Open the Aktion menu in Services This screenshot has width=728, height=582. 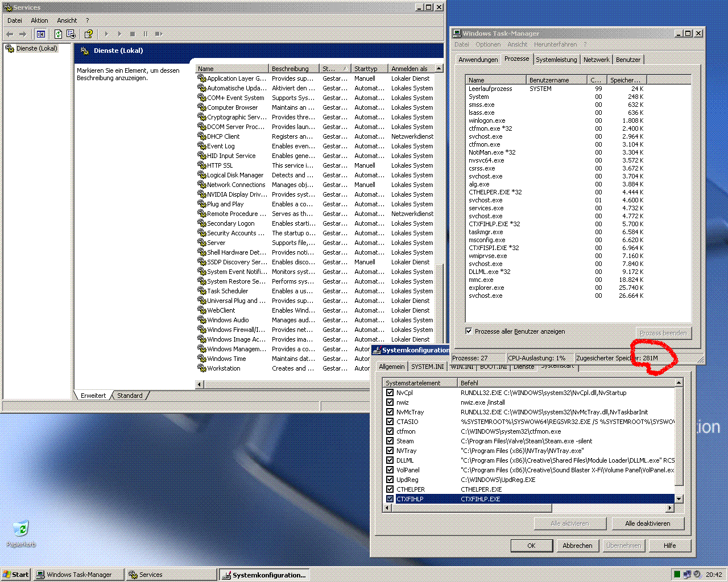39,20
